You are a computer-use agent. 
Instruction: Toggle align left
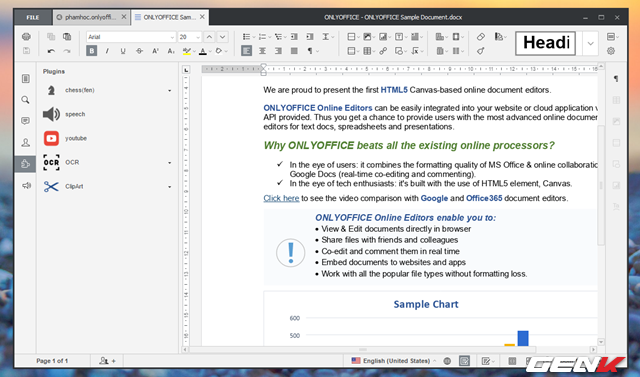246,51
